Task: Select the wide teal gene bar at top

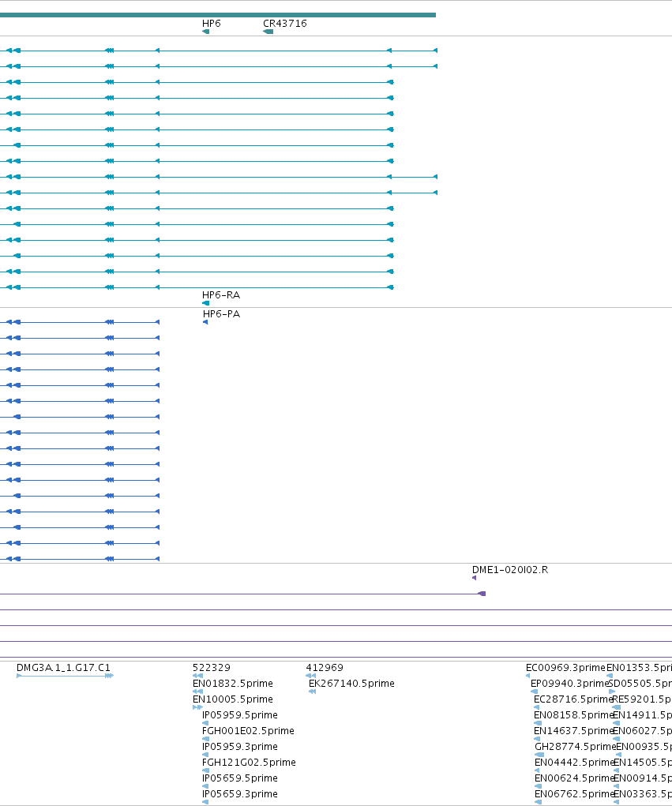Action: point(218,15)
